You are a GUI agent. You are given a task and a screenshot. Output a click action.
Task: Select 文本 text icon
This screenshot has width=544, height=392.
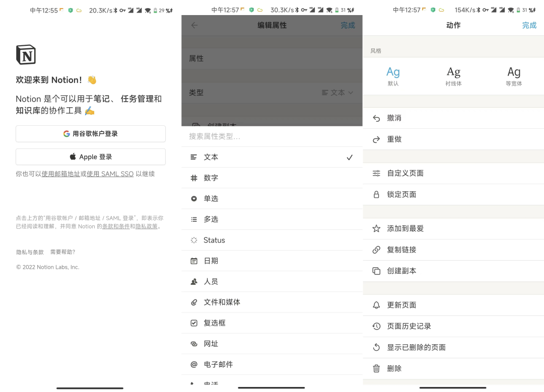(194, 157)
